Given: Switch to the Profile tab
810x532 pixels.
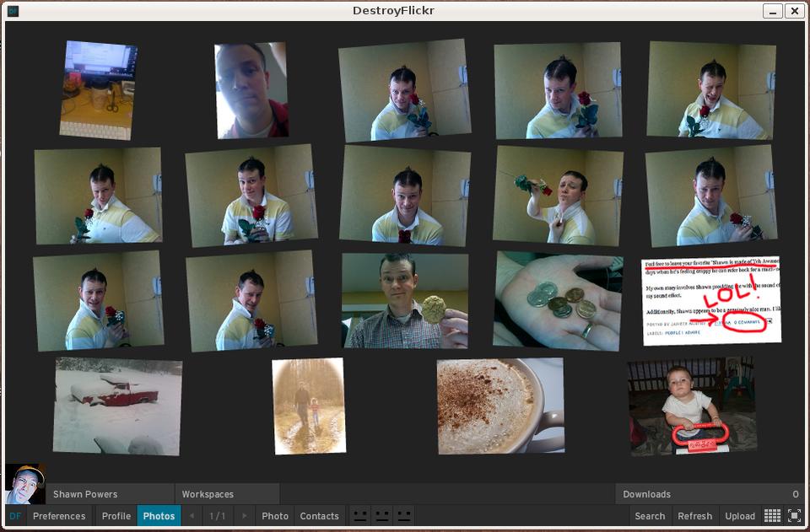Looking at the screenshot, I should coord(116,516).
